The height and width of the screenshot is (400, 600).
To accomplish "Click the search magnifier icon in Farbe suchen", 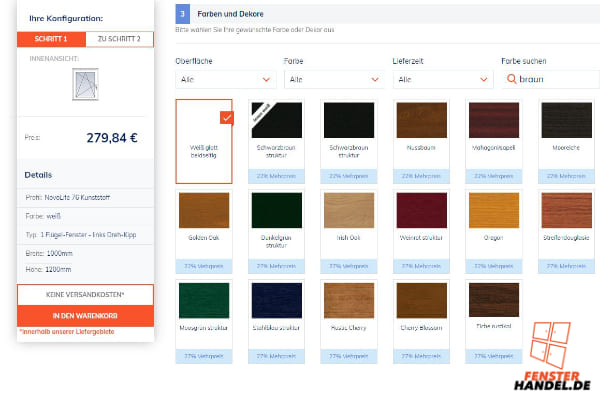I will (x=512, y=79).
